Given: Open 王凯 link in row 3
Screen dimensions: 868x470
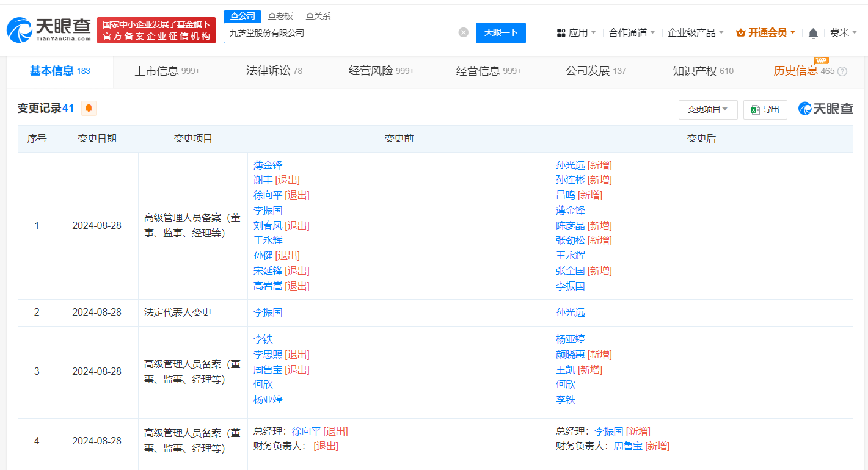Looking at the screenshot, I should (566, 370).
